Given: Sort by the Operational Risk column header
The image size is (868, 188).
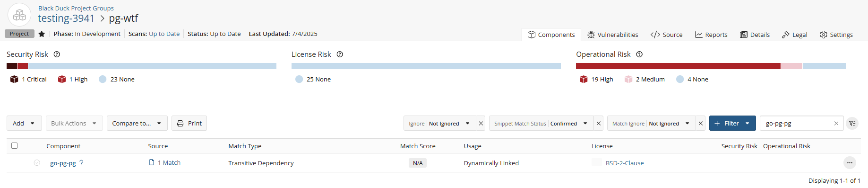Looking at the screenshot, I should click(x=787, y=146).
